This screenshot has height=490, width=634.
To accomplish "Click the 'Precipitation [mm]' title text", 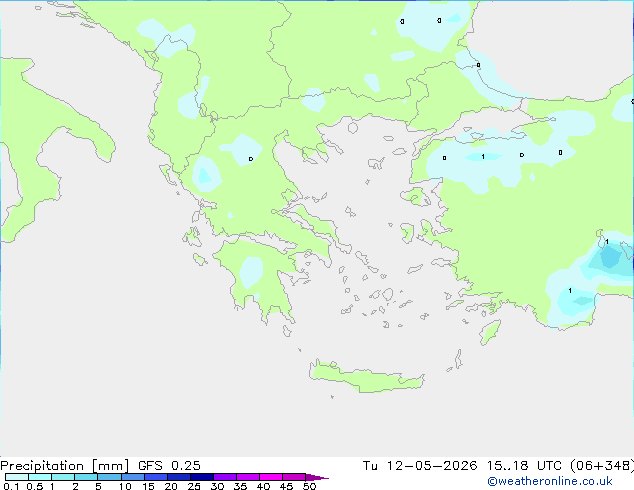I will click(x=64, y=466).
